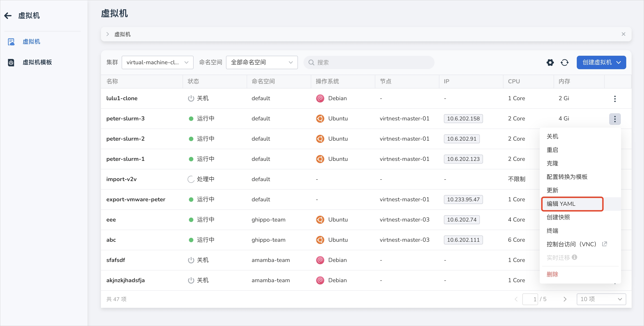
Task: Open the peter-slurm-3 virtual machine
Action: click(125, 119)
